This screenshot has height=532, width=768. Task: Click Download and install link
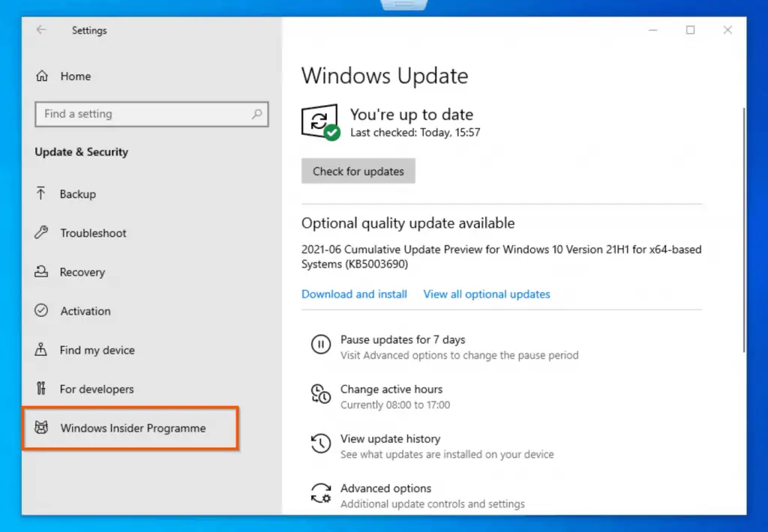coord(354,294)
